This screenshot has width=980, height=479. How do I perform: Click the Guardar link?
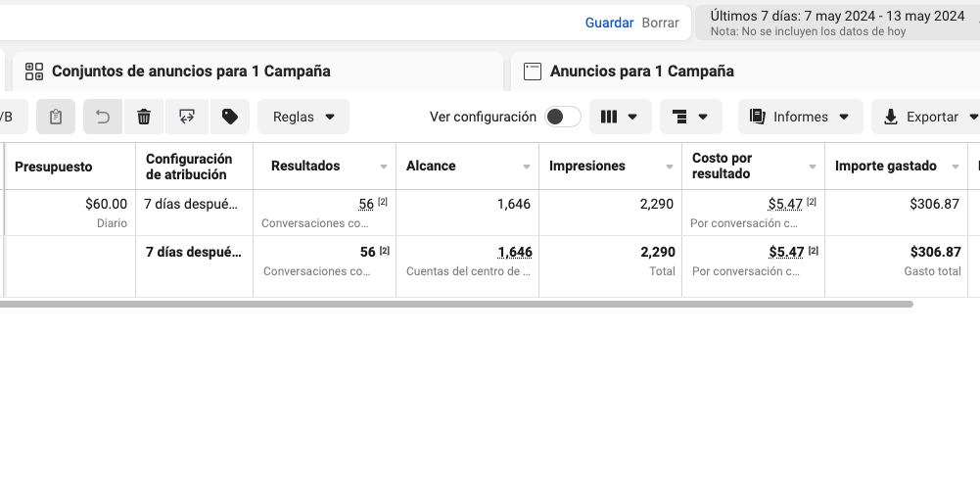609,23
